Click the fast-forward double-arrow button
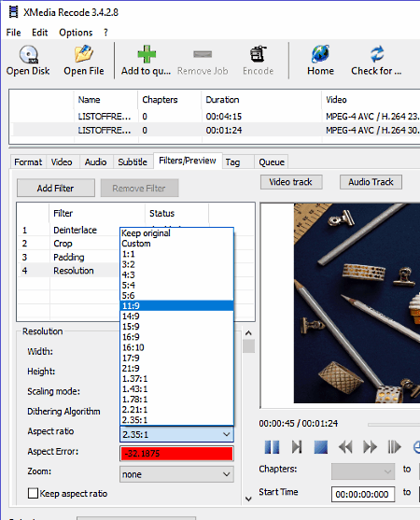The image size is (420, 520). coord(370,446)
